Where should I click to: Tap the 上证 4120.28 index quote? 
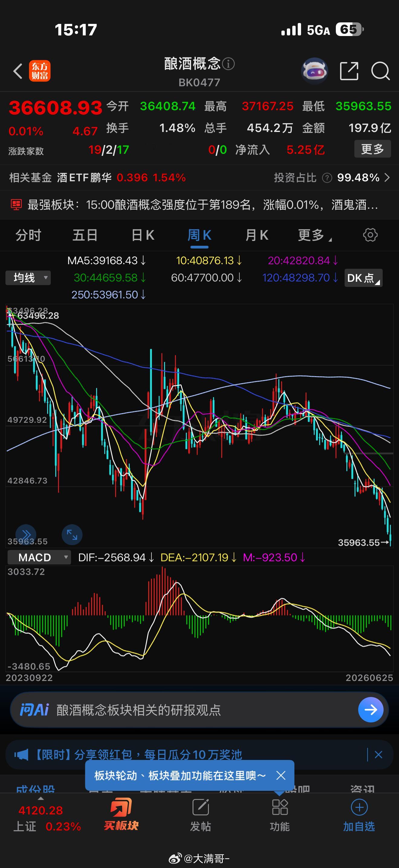pyautogui.click(x=47, y=818)
